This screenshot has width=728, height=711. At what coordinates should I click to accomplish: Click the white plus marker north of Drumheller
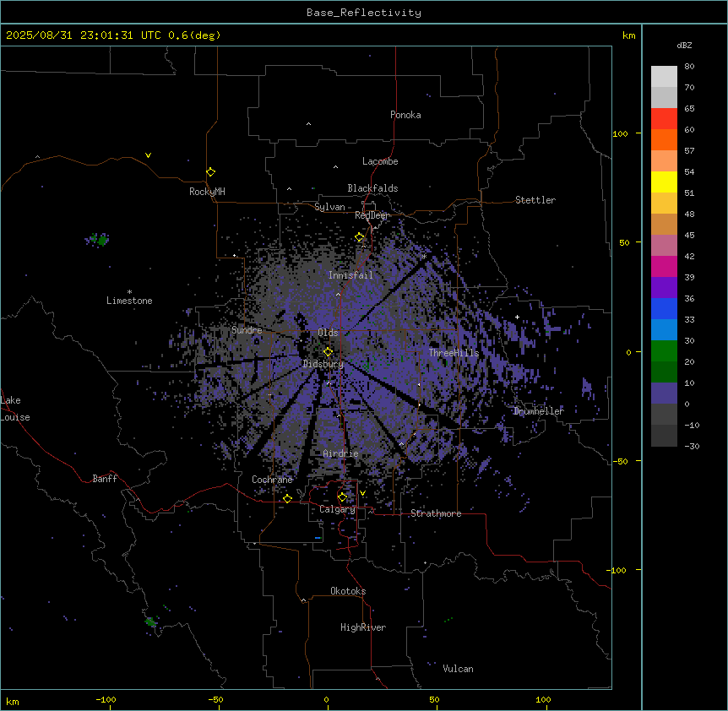(x=517, y=317)
